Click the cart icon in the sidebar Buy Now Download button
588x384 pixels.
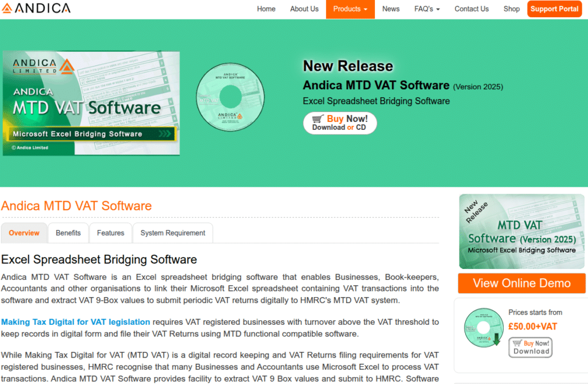(517, 343)
